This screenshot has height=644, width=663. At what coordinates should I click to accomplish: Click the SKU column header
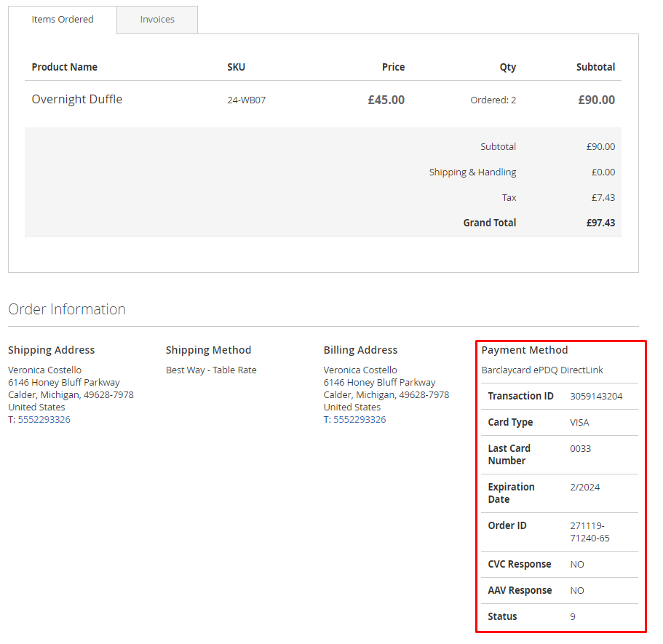[236, 67]
